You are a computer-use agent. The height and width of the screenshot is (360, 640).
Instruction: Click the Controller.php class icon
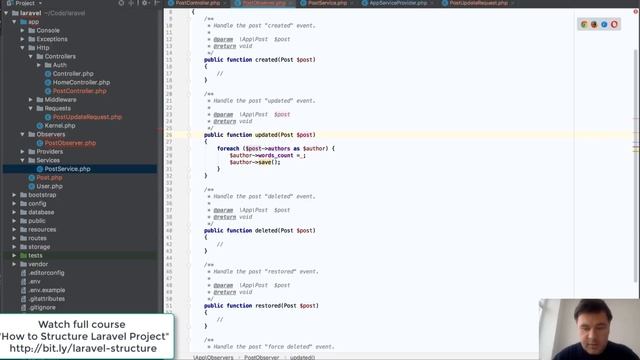click(48, 74)
